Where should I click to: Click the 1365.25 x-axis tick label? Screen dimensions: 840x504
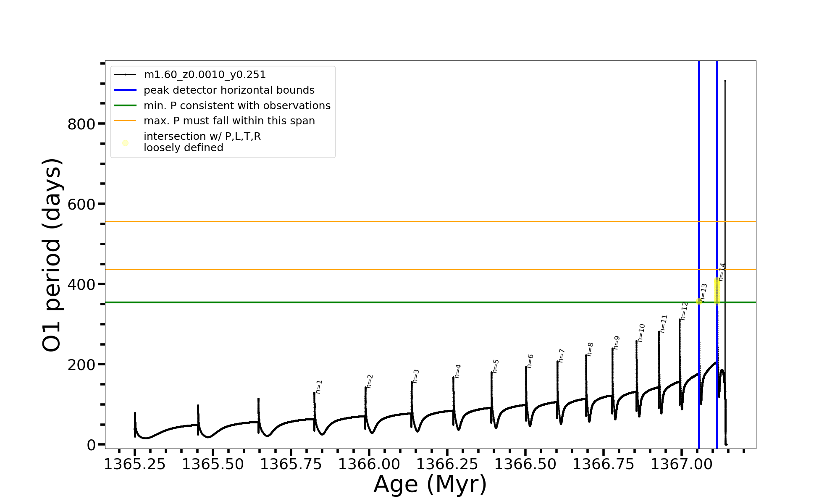tap(135, 464)
